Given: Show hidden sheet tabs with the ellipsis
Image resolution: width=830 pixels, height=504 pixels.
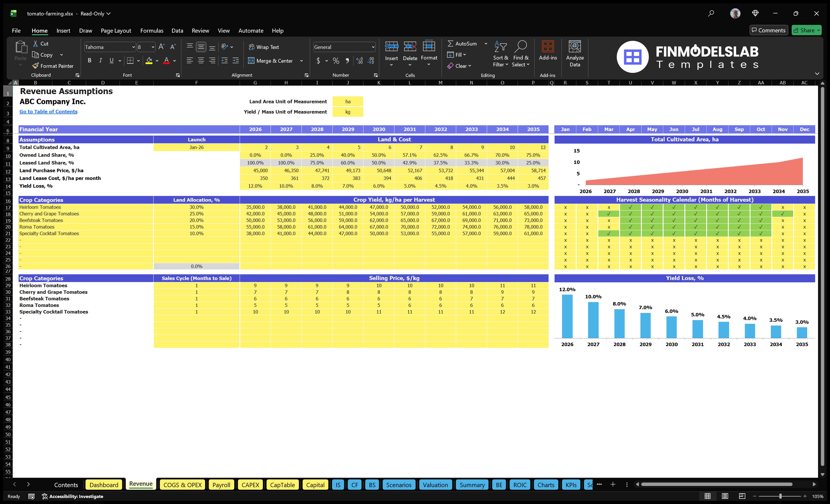Looking at the screenshot, I should click(599, 484).
